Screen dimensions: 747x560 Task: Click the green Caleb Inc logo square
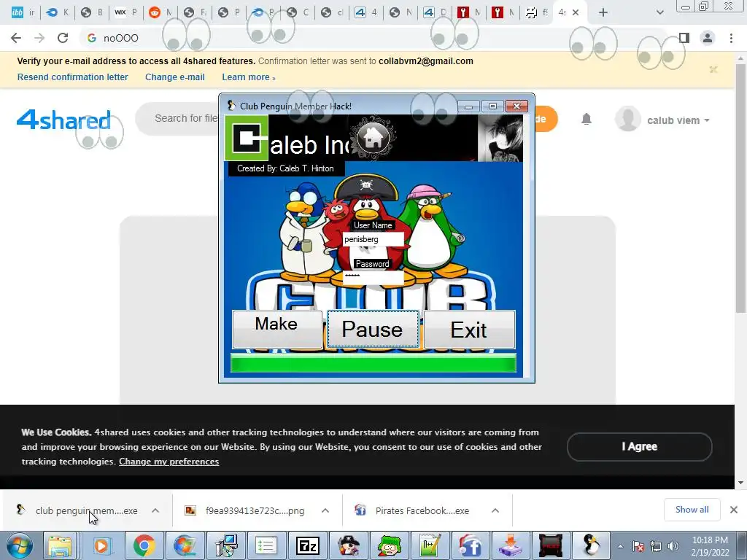pos(247,138)
